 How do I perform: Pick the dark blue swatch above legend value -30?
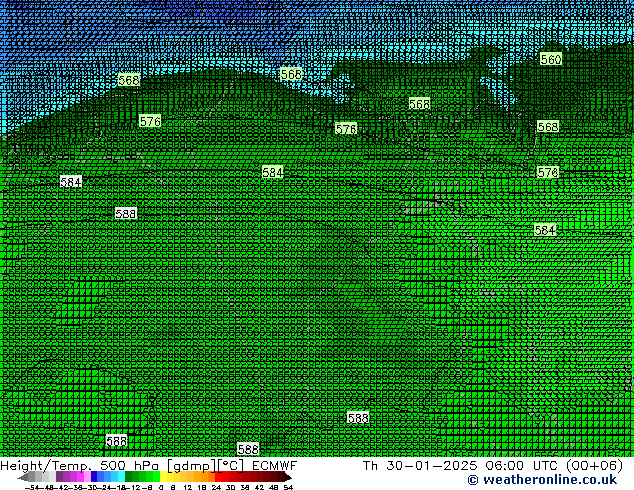[x=94, y=477]
